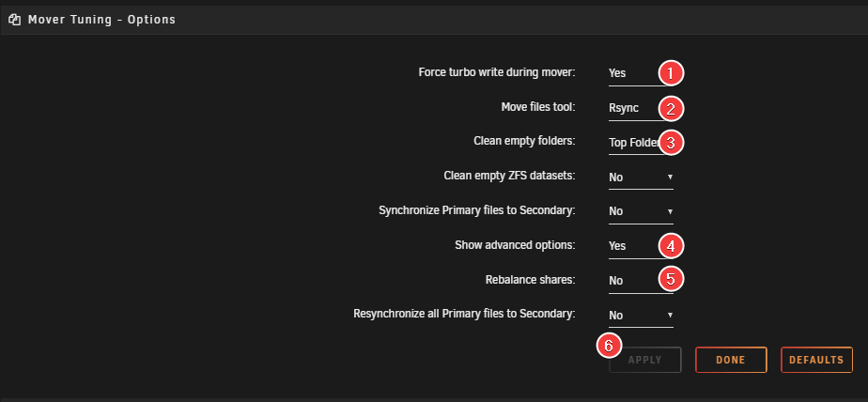Image resolution: width=868 pixels, height=402 pixels.
Task: Click the red number 2 badge
Action: coord(670,108)
